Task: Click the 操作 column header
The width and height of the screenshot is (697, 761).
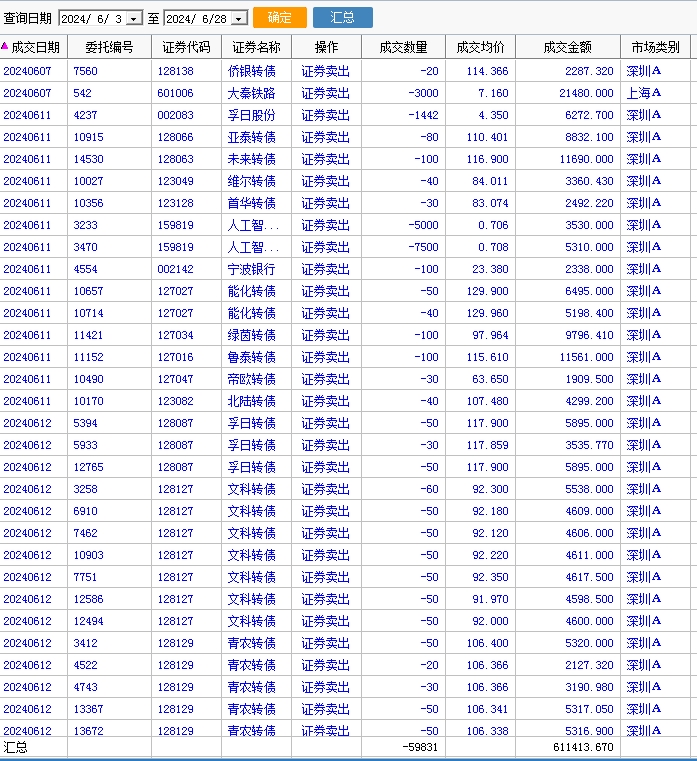Action: pyautogui.click(x=326, y=47)
